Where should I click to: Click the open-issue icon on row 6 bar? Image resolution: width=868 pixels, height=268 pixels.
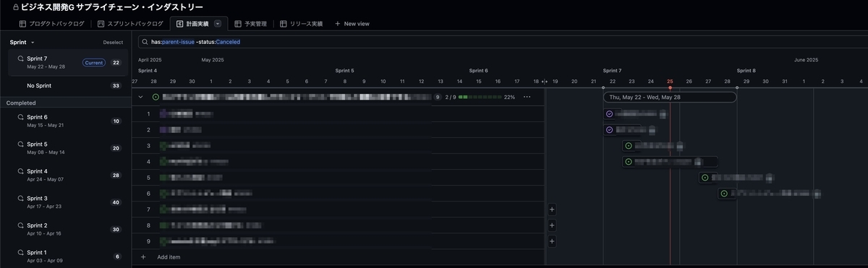(724, 194)
